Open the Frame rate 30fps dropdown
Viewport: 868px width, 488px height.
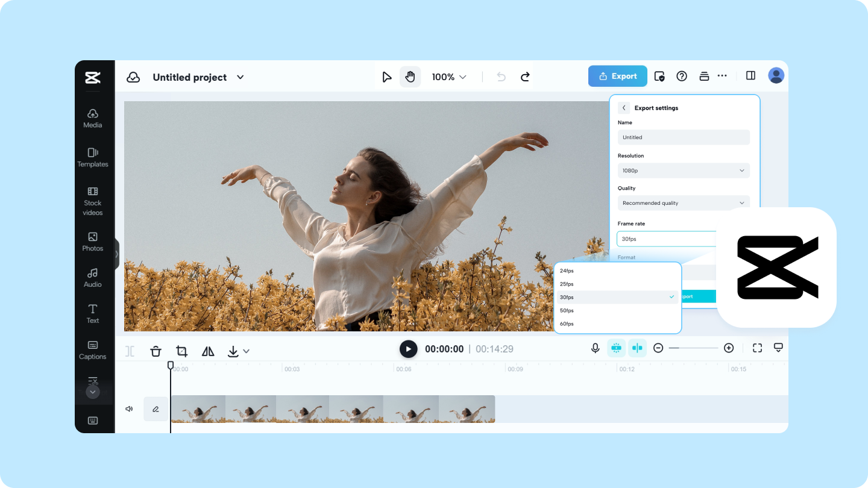tap(667, 239)
